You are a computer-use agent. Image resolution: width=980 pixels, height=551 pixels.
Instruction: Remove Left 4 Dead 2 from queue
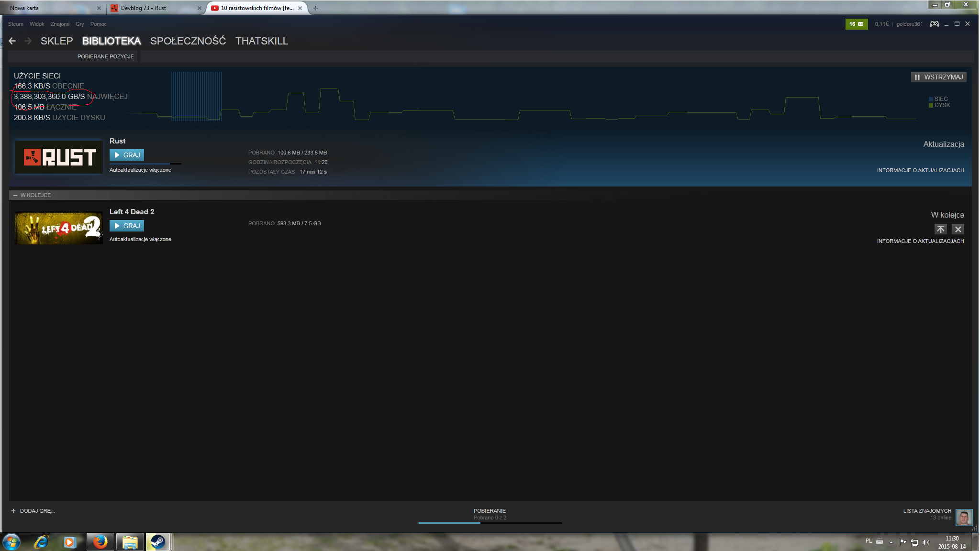958,229
